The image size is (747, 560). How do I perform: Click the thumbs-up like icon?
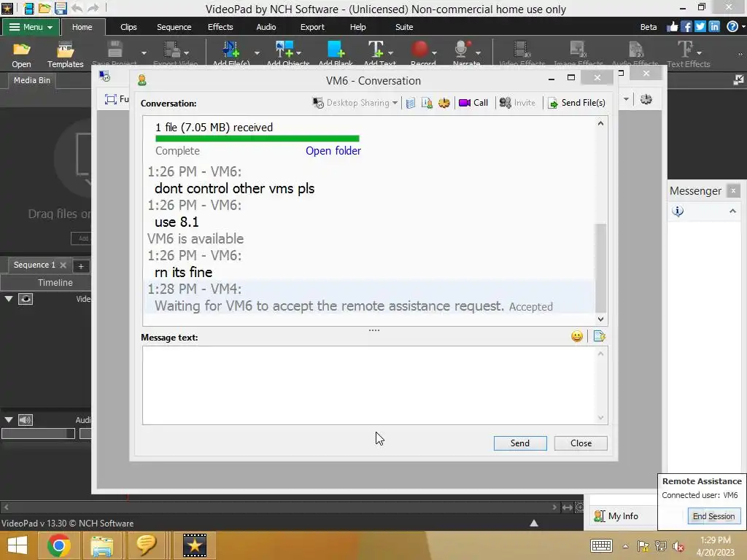[x=672, y=27]
